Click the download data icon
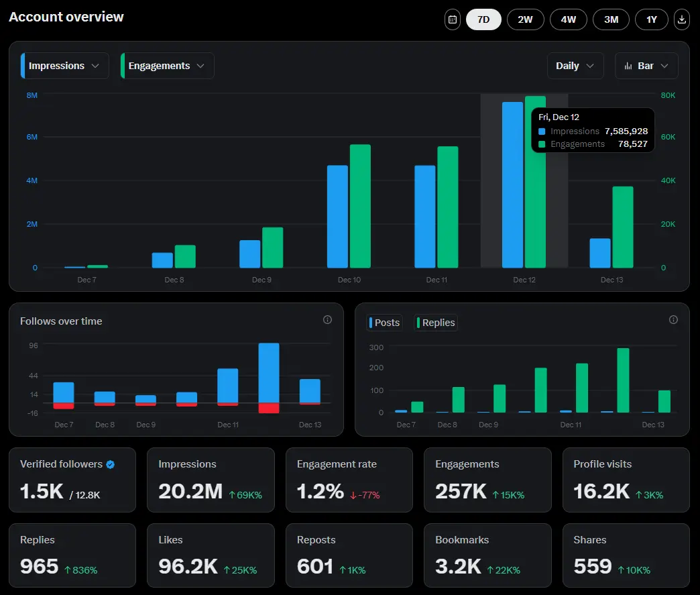The height and width of the screenshot is (595, 700). (x=682, y=19)
